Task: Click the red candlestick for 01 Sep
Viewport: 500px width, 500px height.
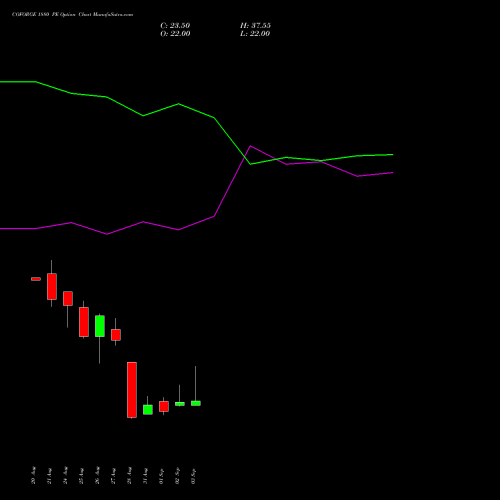Action: 164,406
